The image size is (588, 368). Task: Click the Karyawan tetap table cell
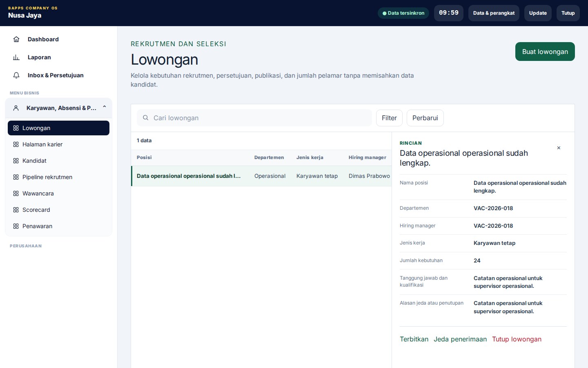[317, 176]
